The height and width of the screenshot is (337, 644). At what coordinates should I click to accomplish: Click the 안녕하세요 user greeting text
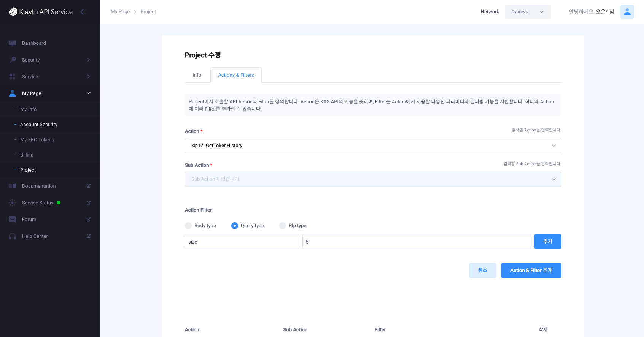pos(591,12)
